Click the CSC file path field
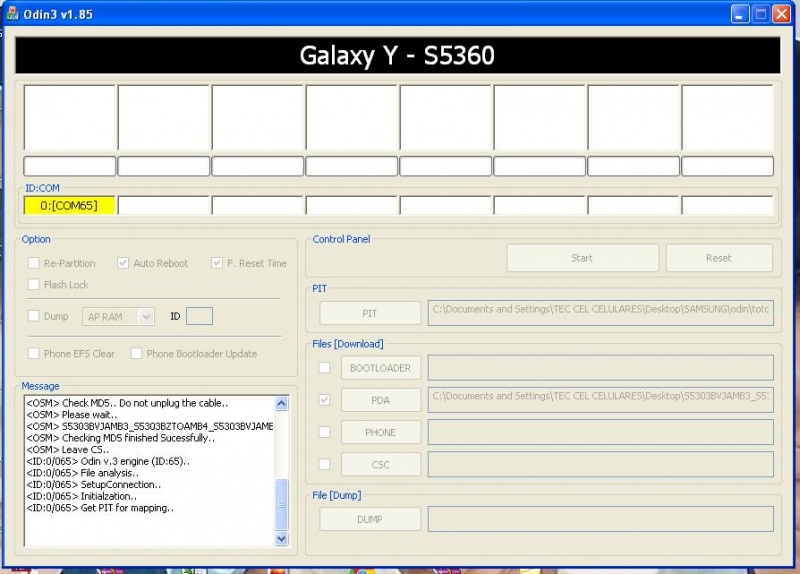 (x=601, y=464)
